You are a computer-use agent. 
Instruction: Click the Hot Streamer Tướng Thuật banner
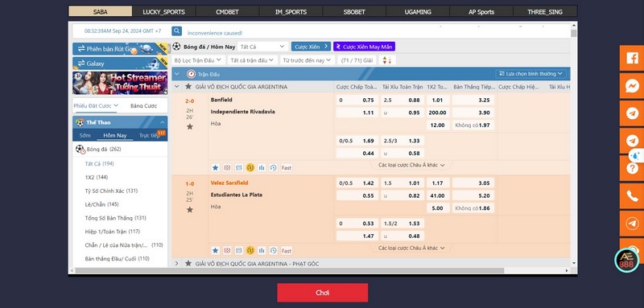click(x=120, y=83)
